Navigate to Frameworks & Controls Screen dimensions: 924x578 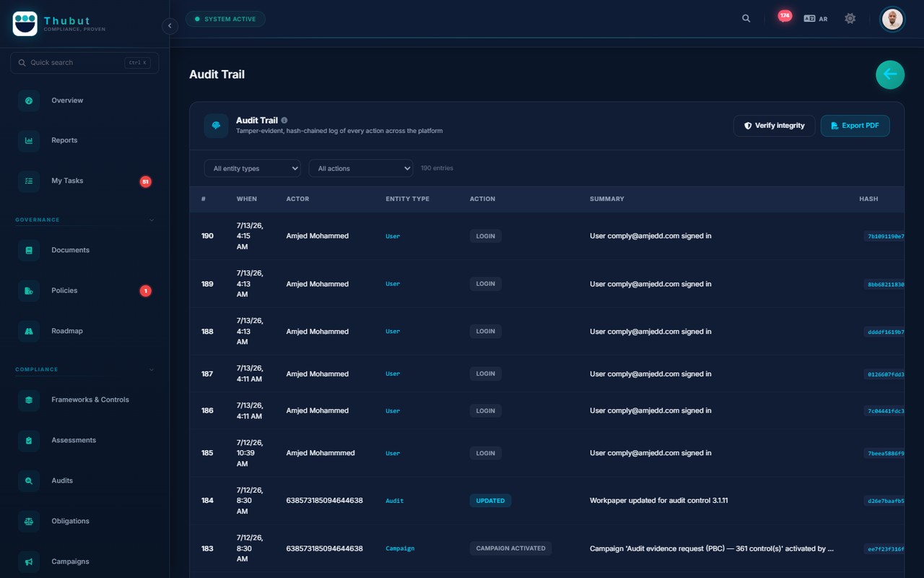pos(85,400)
